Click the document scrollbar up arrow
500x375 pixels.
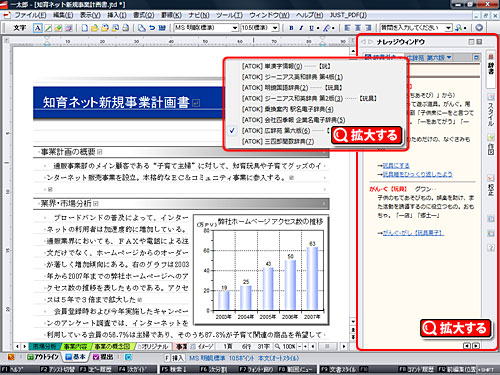point(353,51)
